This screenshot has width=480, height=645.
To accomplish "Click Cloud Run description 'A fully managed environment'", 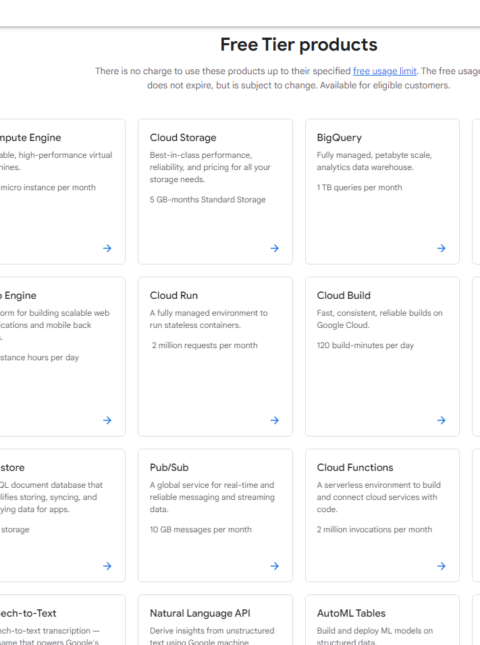I will 209,313.
